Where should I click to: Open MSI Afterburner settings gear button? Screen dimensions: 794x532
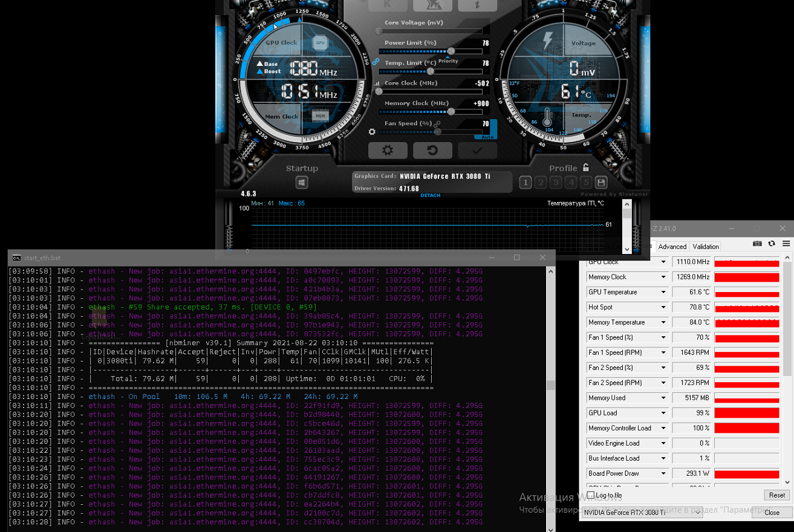(388, 151)
